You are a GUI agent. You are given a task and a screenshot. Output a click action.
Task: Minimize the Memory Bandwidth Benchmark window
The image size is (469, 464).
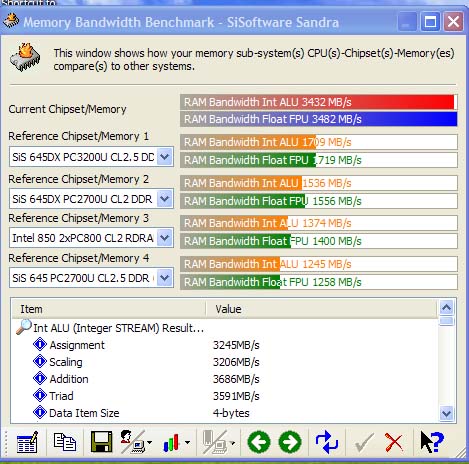(406, 22)
